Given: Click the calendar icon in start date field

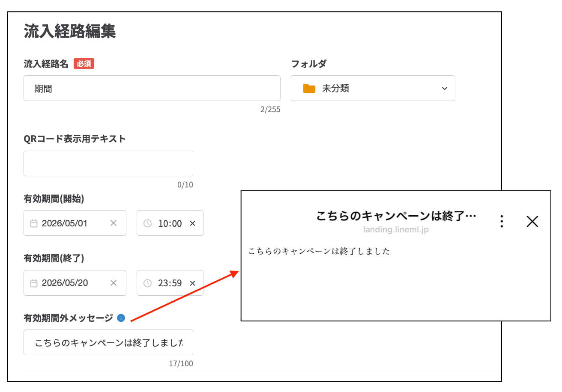Looking at the screenshot, I should [34, 223].
